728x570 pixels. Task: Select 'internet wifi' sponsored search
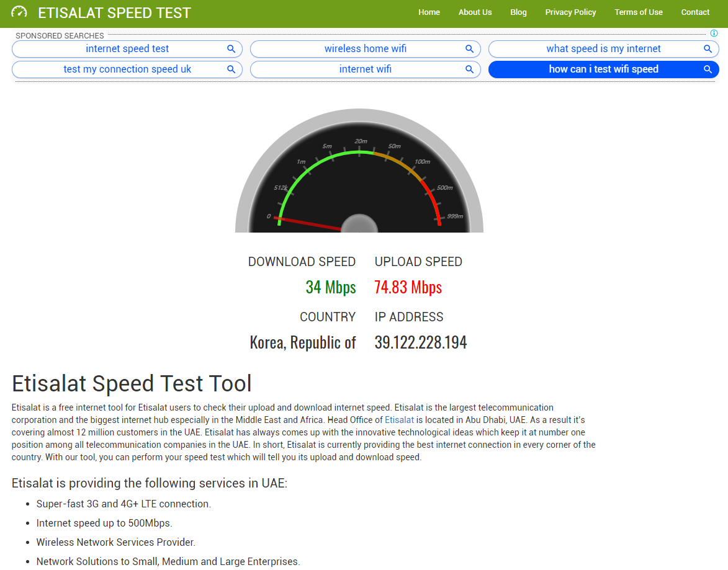coord(366,69)
